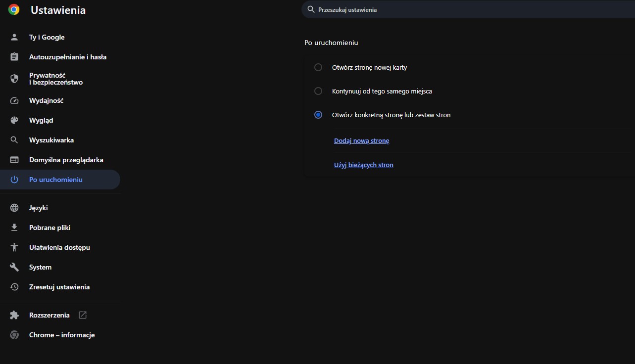Focus the 'Przeszukaj ustawienia' search field
This screenshot has height=364, width=635.
[445, 9]
